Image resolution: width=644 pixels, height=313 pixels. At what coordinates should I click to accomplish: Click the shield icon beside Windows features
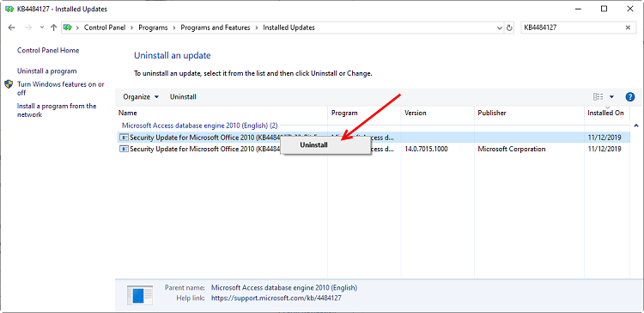point(9,84)
